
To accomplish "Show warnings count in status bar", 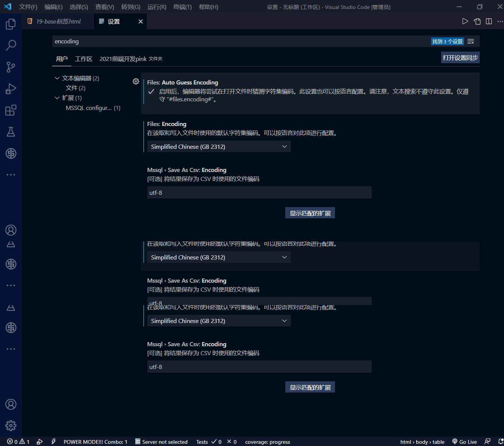I will click(x=24, y=442).
